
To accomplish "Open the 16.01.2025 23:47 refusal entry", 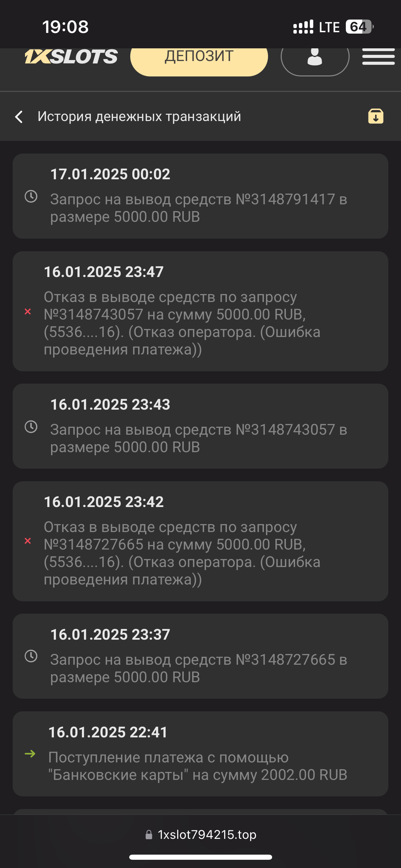I will tap(200, 311).
